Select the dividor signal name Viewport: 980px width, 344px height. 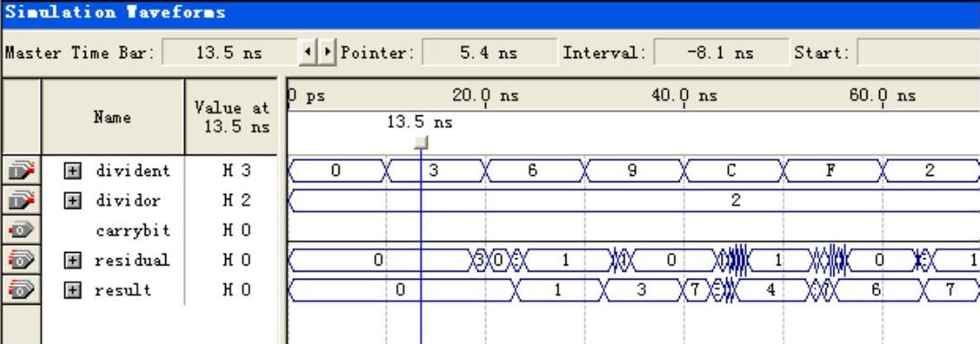128,200
